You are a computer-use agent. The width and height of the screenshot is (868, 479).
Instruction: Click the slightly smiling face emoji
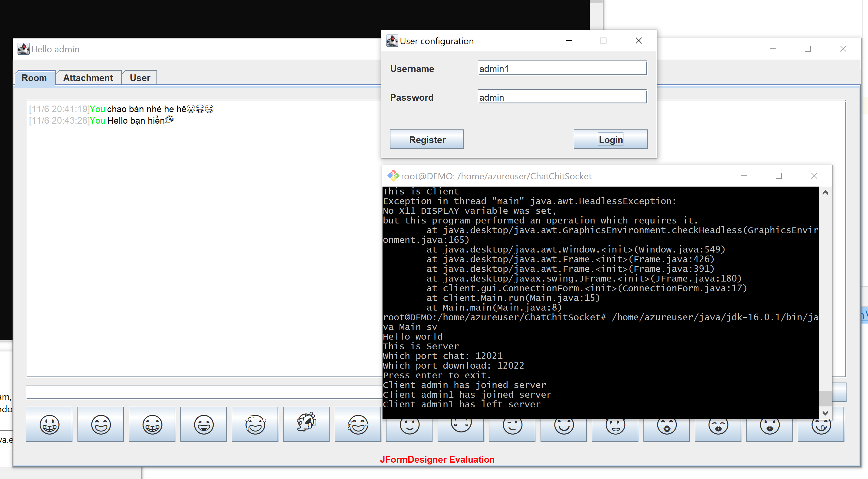409,427
